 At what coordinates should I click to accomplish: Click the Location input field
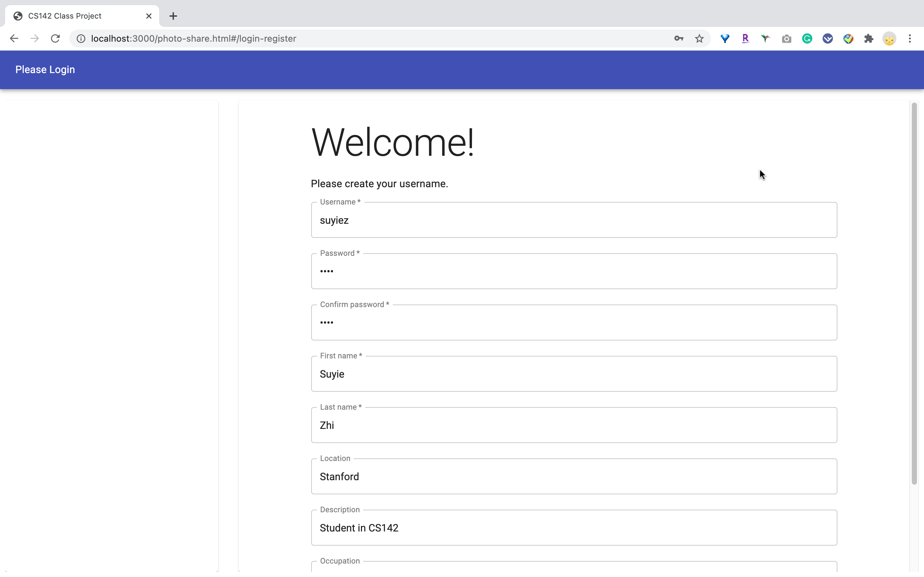tap(574, 477)
